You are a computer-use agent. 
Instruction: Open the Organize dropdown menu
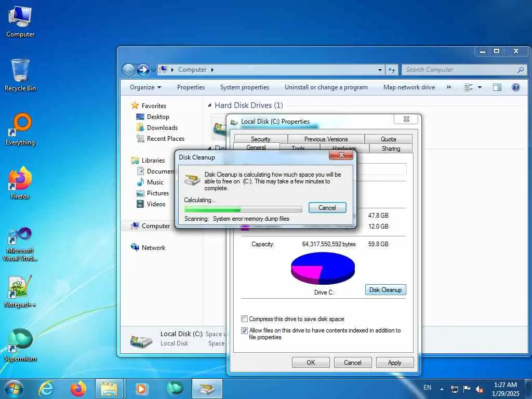(x=145, y=87)
